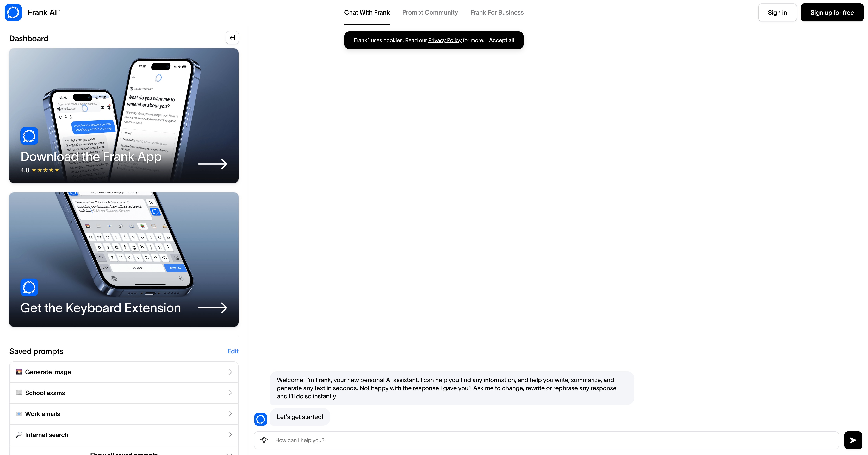Click the Let's get started message bubble
This screenshot has height=455, width=868.
coord(300,417)
